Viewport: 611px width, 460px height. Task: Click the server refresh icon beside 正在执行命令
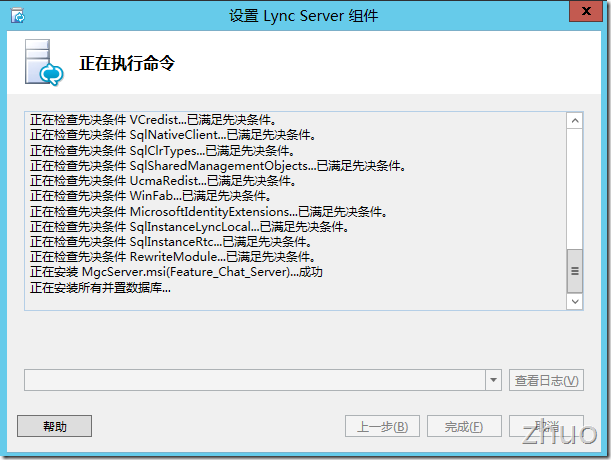[x=44, y=62]
